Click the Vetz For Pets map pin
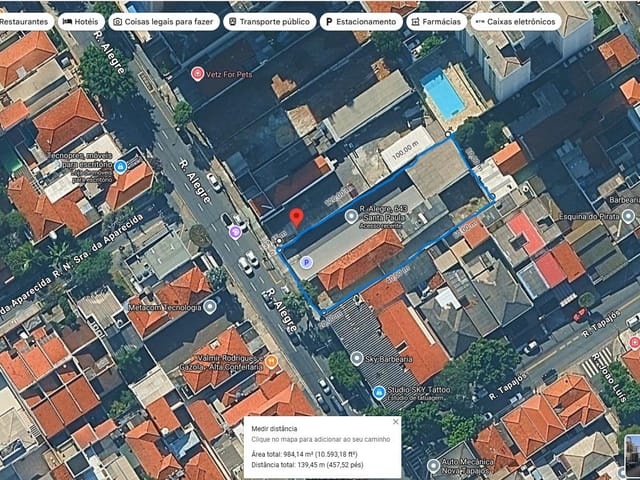Viewport: 640px width, 480px height. click(x=198, y=74)
